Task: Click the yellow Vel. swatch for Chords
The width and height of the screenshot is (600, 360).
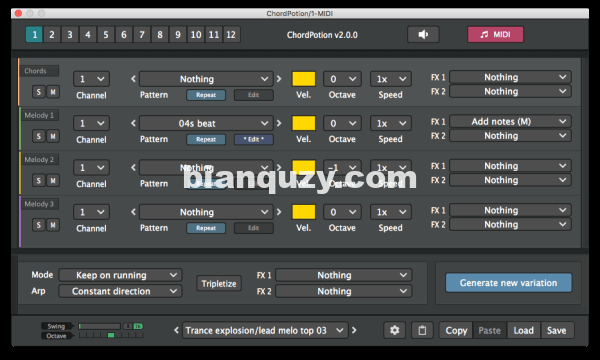Action: click(x=304, y=79)
